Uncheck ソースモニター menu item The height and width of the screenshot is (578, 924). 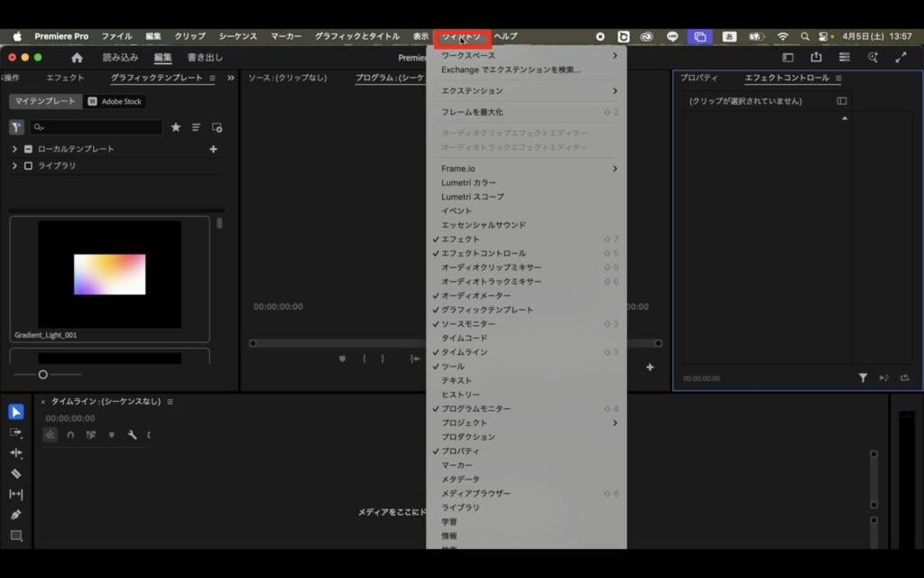pyautogui.click(x=527, y=324)
